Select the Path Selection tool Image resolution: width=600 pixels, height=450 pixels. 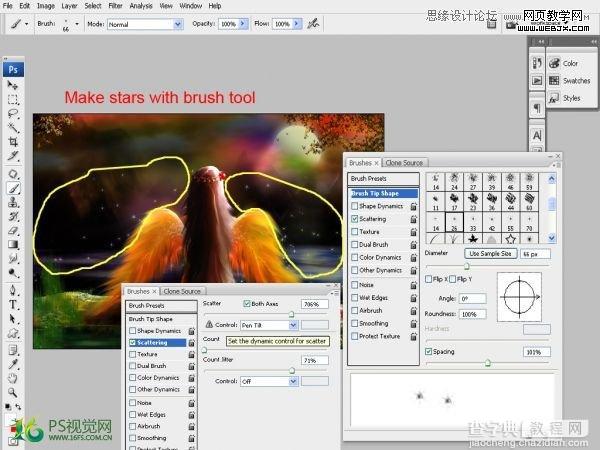tap(13, 319)
